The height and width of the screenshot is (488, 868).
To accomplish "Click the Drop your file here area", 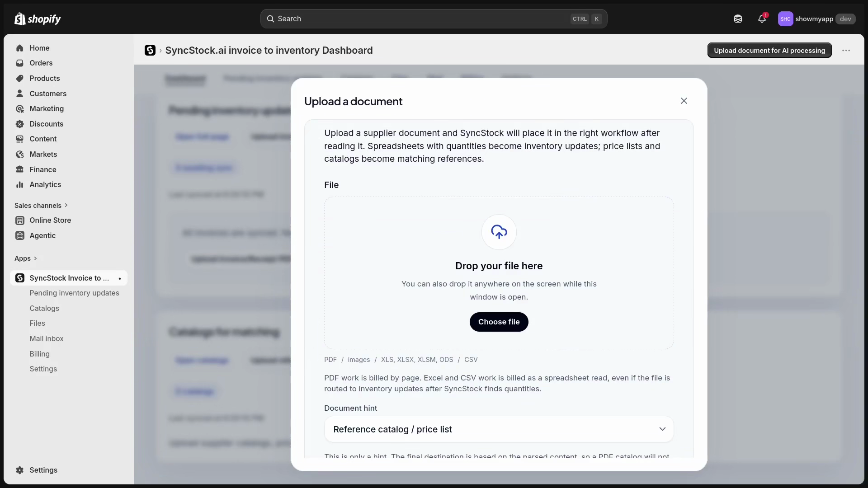I will coord(499,272).
